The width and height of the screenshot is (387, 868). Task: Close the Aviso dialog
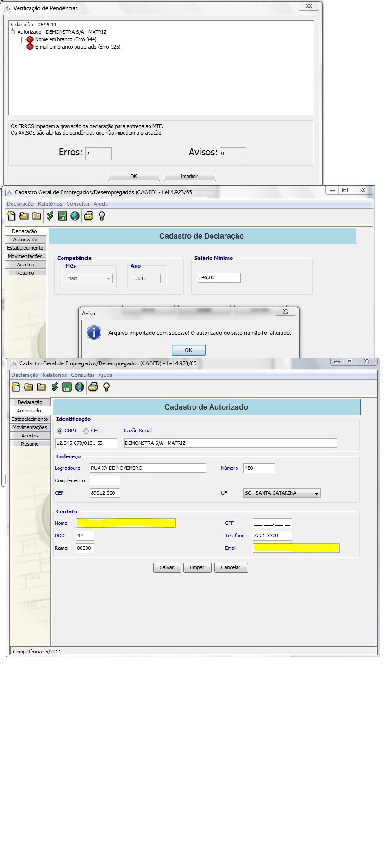click(286, 311)
